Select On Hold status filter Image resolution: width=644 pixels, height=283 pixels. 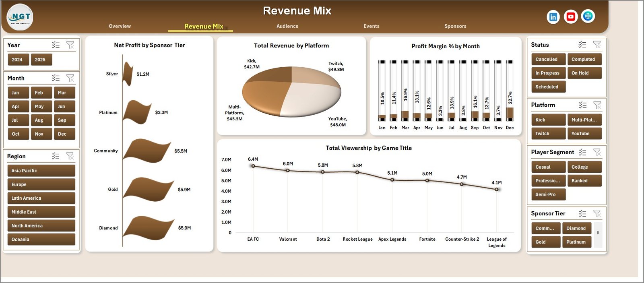(x=584, y=73)
